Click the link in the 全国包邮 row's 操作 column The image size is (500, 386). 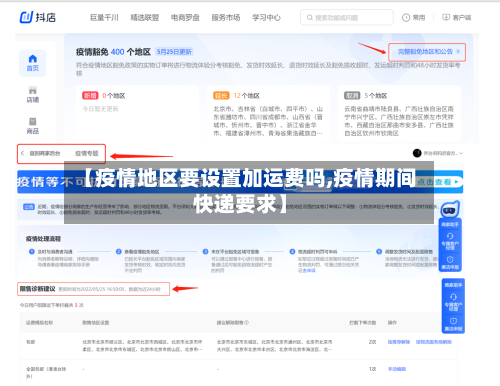397,369
